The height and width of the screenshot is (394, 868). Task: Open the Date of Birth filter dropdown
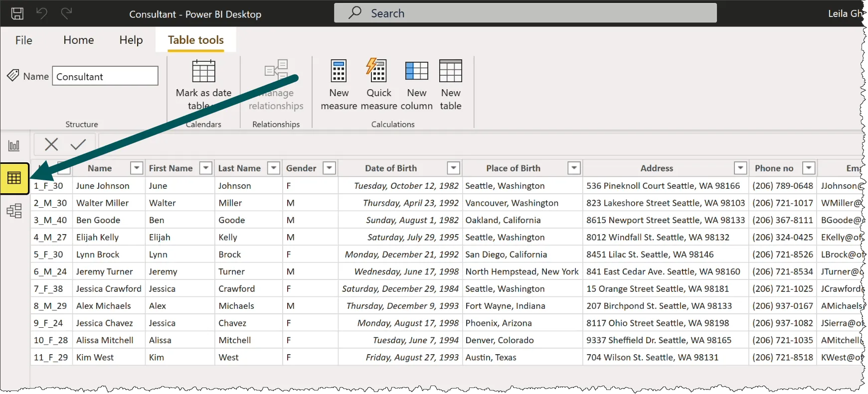pos(453,168)
